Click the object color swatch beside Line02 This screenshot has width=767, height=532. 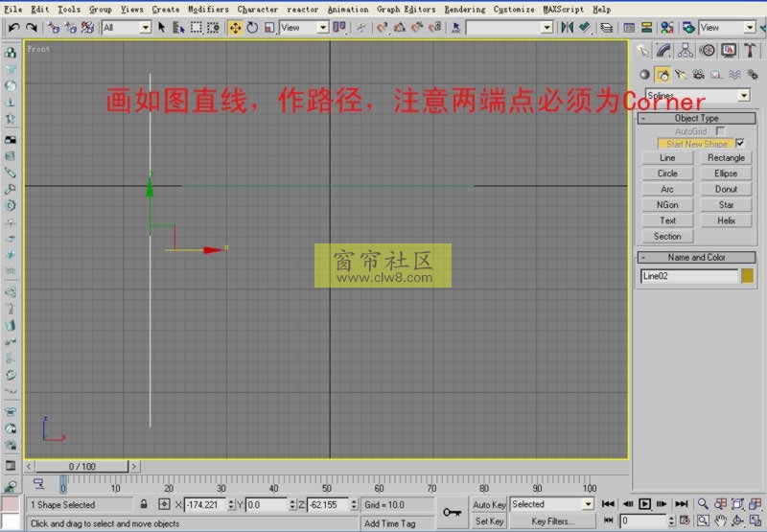[x=748, y=276]
